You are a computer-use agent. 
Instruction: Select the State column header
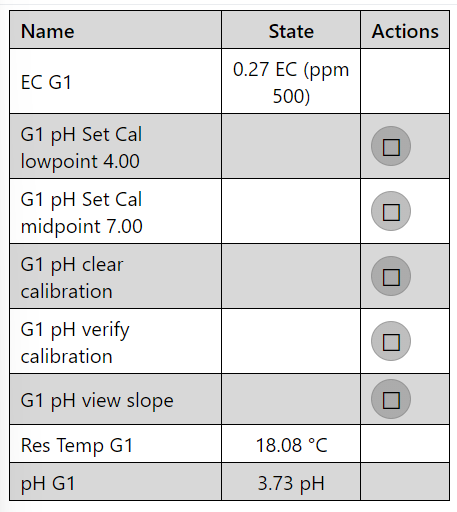tap(291, 32)
